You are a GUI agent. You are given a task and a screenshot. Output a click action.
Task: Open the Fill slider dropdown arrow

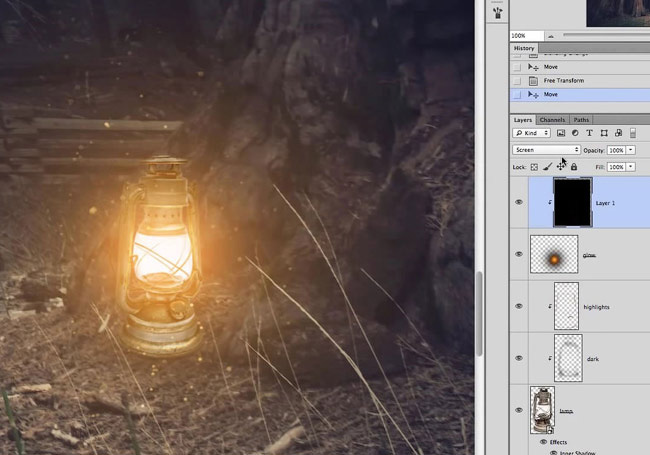pyautogui.click(x=631, y=167)
